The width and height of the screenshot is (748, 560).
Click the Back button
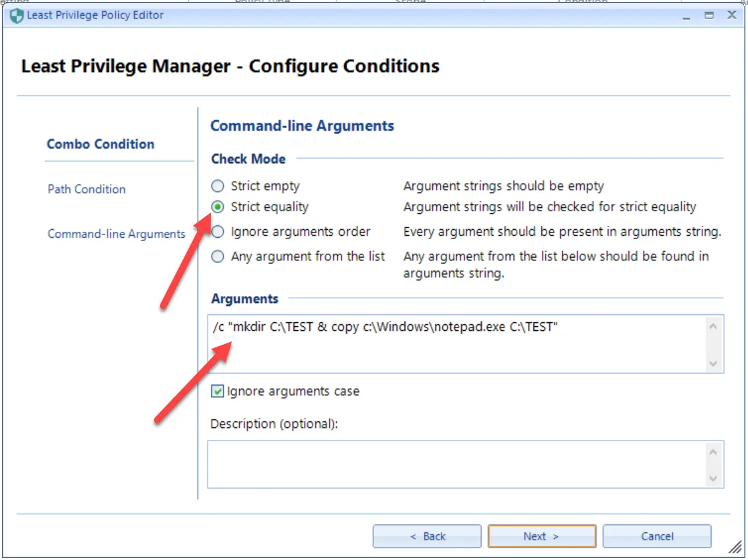click(427, 536)
